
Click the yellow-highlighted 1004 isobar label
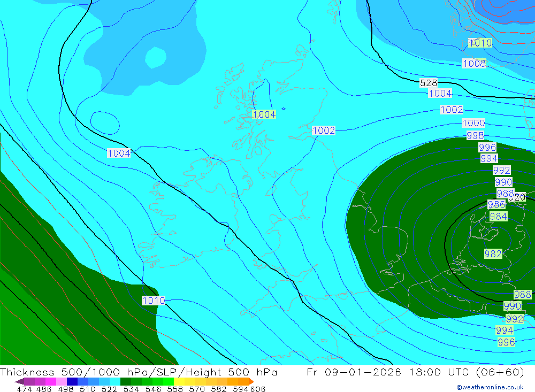click(264, 114)
